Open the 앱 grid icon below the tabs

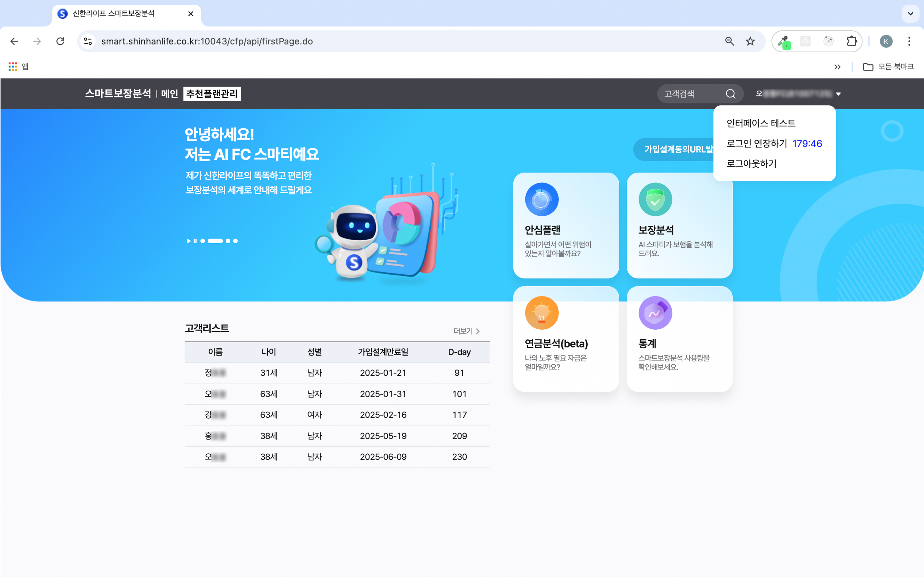[12, 67]
